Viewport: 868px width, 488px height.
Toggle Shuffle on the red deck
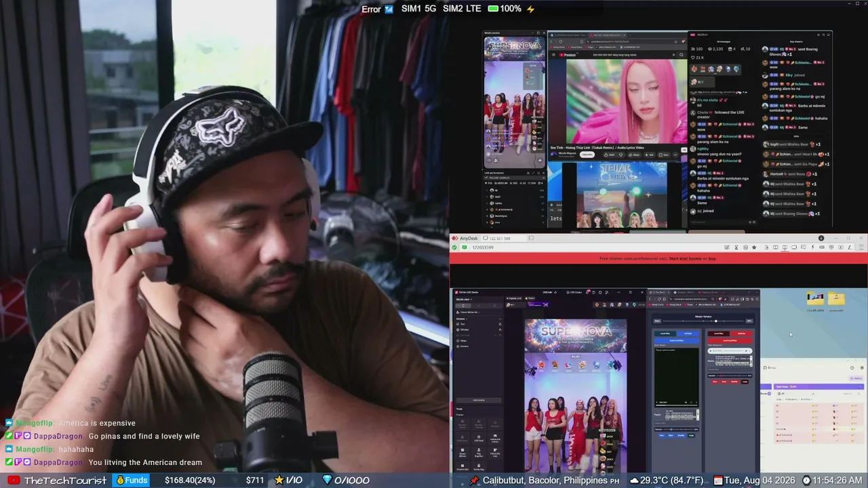(734, 382)
